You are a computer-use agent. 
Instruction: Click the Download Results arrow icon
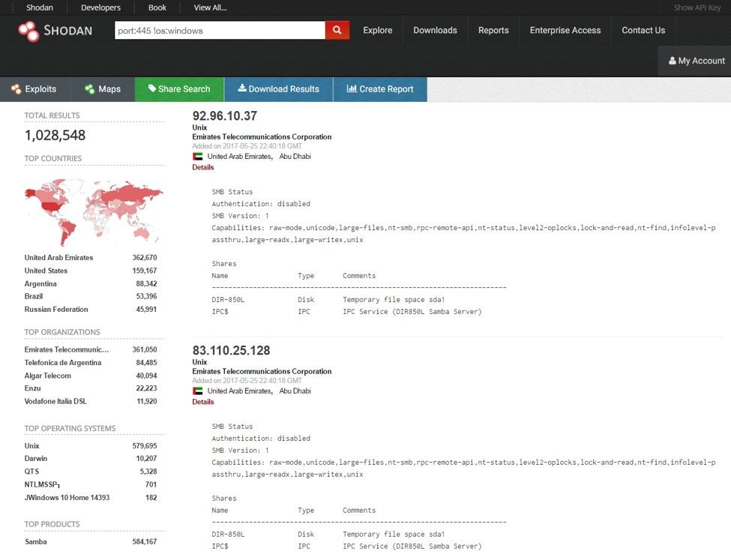pyautogui.click(x=243, y=88)
